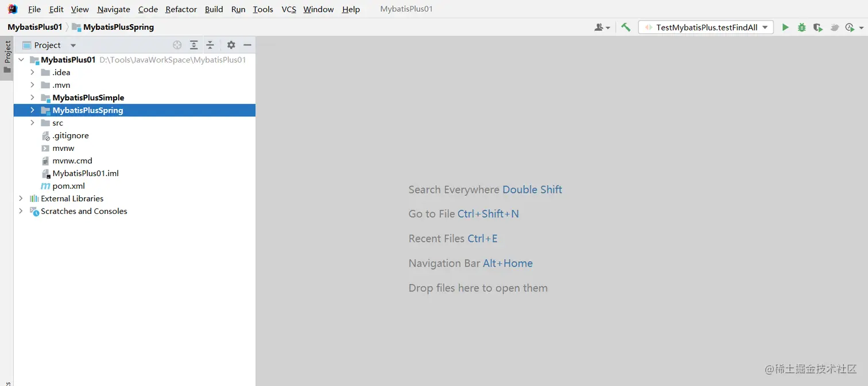
Task: Click the greyed-out toolbar icon right of coverage
Action: (x=834, y=27)
